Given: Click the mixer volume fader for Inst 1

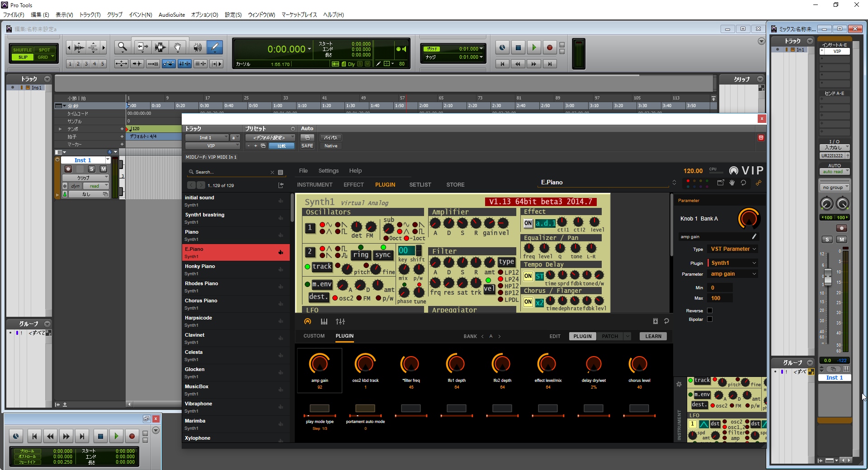Looking at the screenshot, I should (828, 276).
